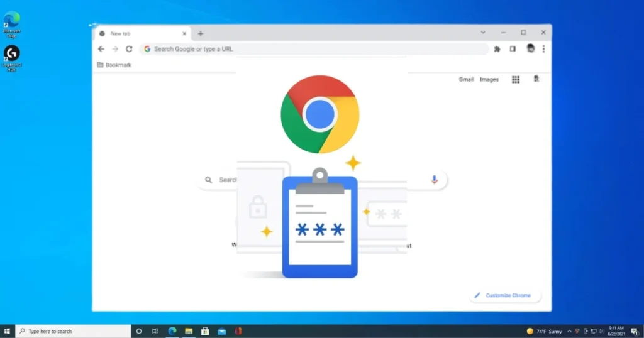Go back with the Chrome back arrow

(x=101, y=49)
